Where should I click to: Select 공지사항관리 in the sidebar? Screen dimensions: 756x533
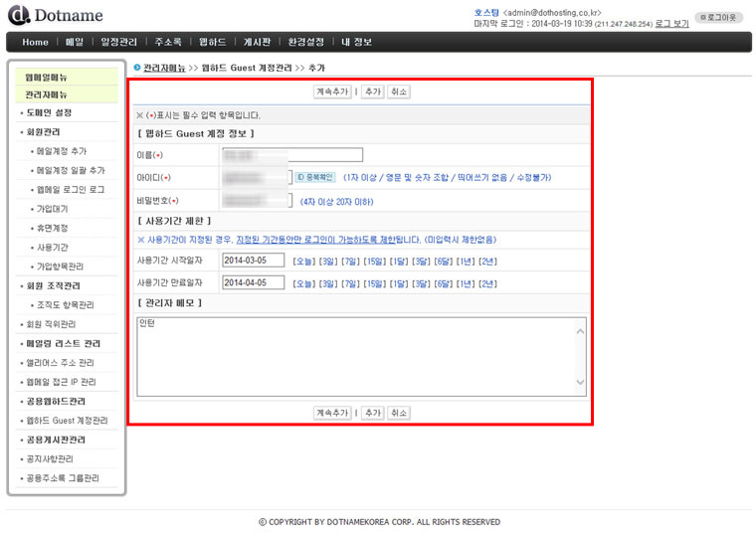[x=49, y=459]
